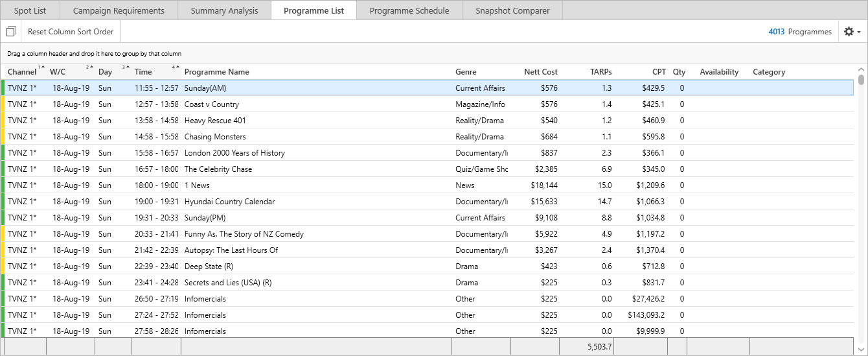
Task: Select the Sunday(PM) programme row
Action: pyautogui.click(x=428, y=218)
